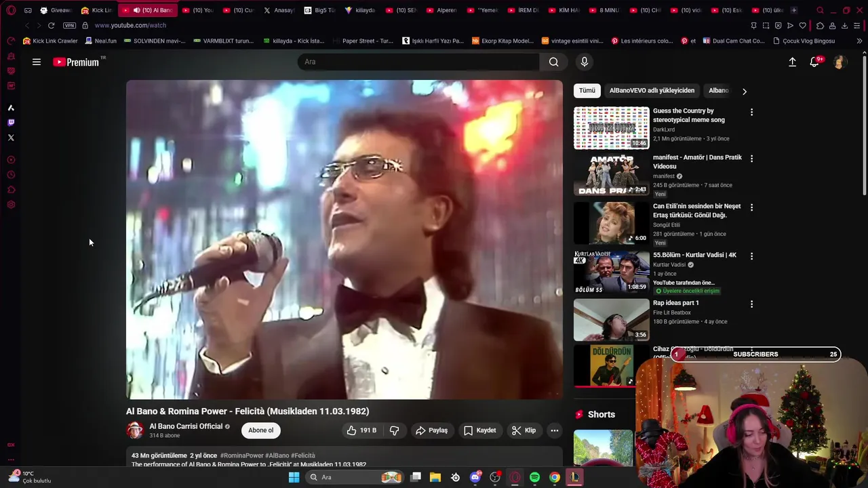Start voice search with microphone icon
Viewport: 868px width, 488px height.
point(585,62)
